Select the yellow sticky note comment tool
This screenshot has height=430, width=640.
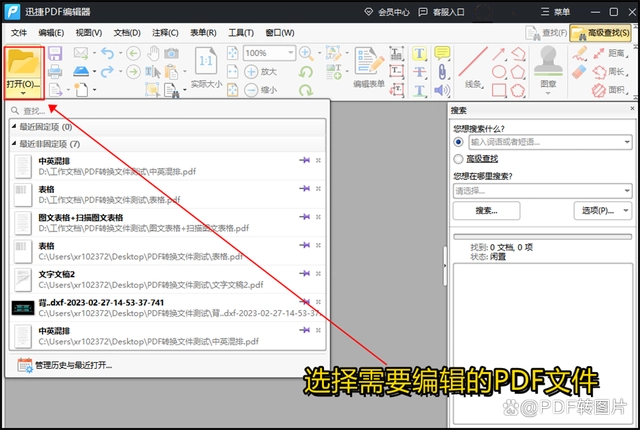tap(442, 53)
